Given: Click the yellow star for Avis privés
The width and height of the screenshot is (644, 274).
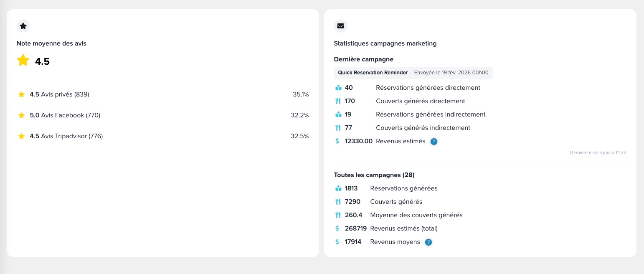Looking at the screenshot, I should [x=21, y=94].
